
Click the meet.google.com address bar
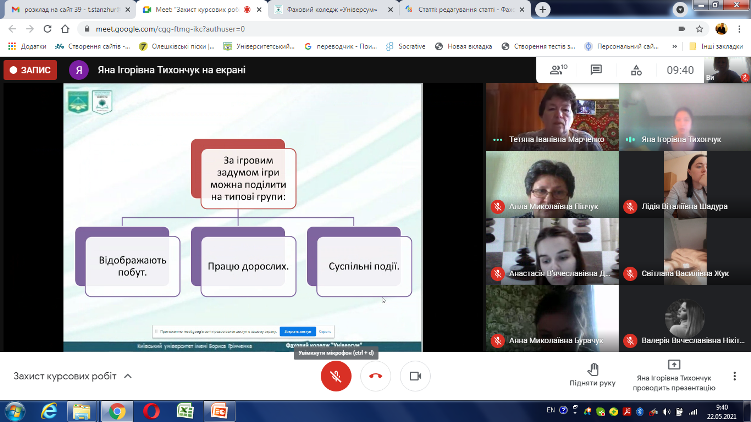(x=374, y=29)
